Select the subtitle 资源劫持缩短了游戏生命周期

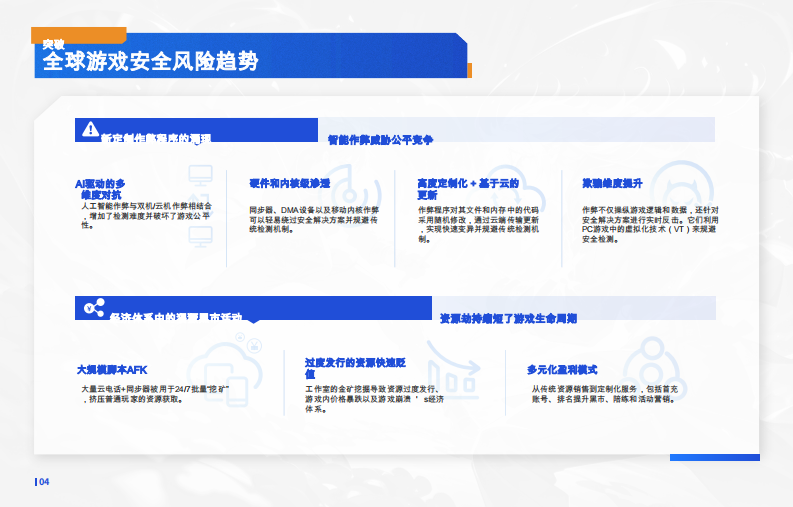508,319
